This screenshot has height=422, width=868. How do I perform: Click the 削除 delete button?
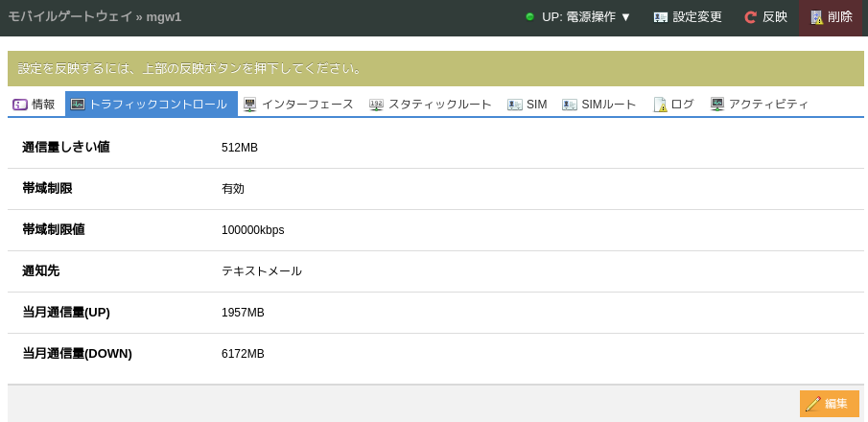831,17
